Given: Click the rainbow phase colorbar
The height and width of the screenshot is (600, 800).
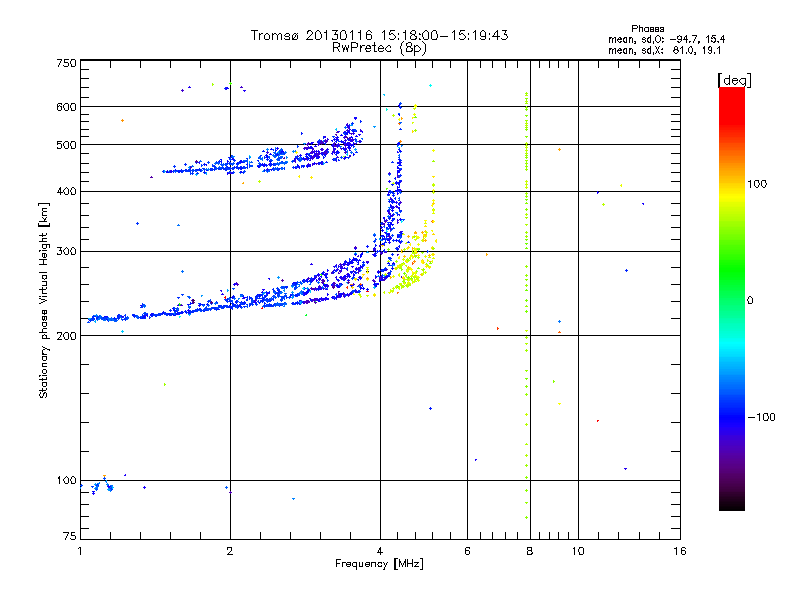Looking at the screenshot, I should [x=732, y=298].
